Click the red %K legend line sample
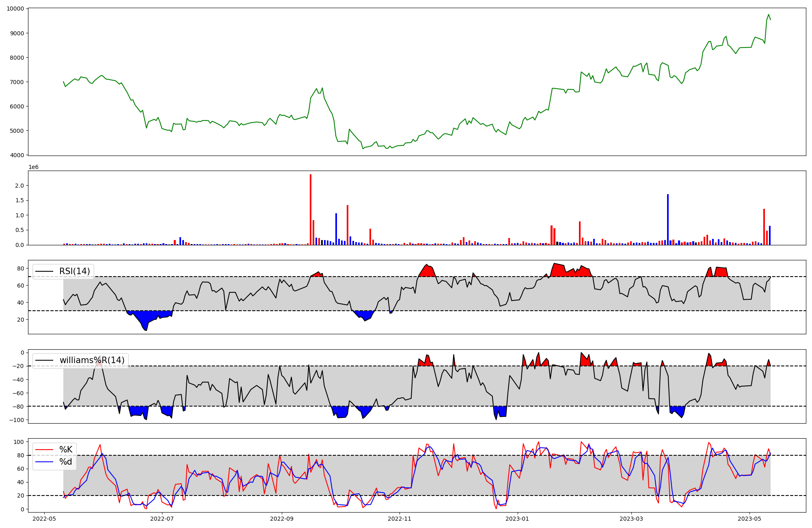Screen dimensions: 812x528 (44, 450)
